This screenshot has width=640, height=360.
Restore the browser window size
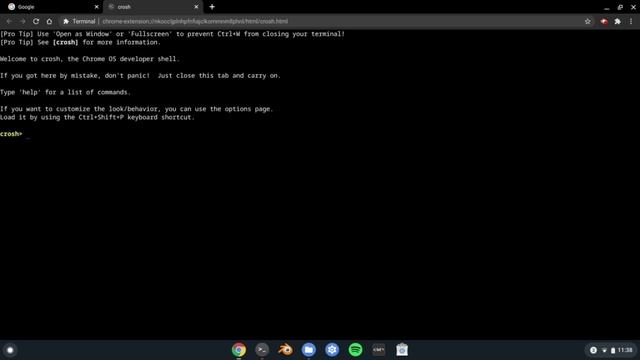coord(620,7)
